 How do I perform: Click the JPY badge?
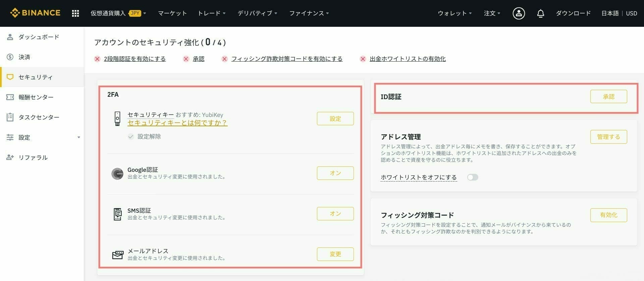click(135, 13)
